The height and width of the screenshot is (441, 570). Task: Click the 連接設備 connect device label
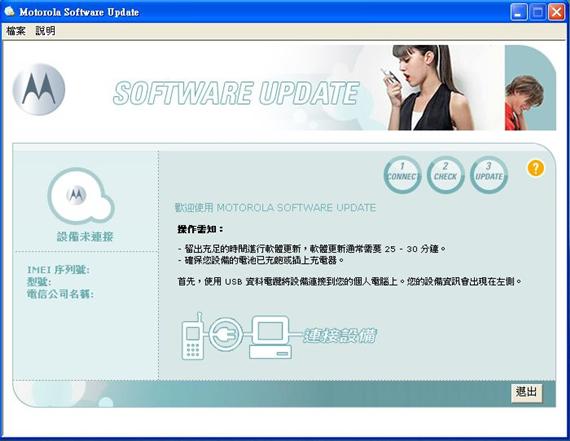[x=340, y=336]
